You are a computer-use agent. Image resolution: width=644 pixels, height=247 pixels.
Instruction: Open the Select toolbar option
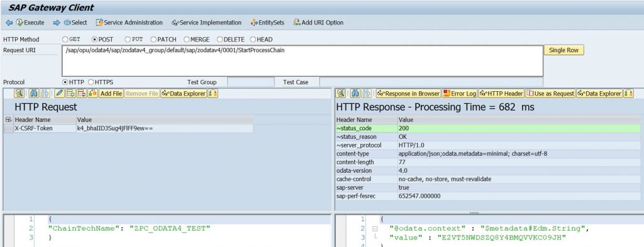[x=75, y=23]
